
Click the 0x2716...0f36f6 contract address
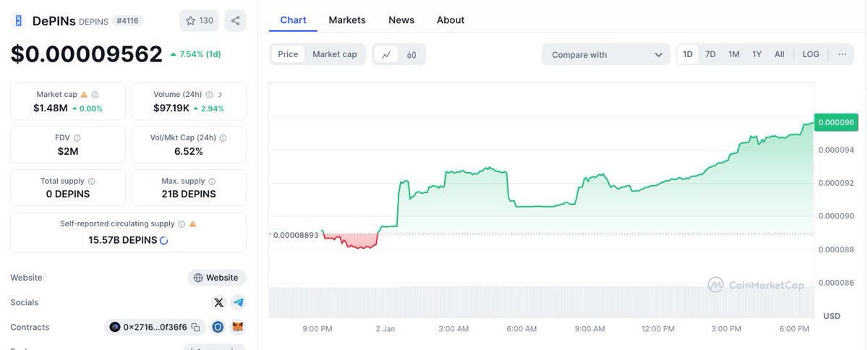pyautogui.click(x=156, y=328)
